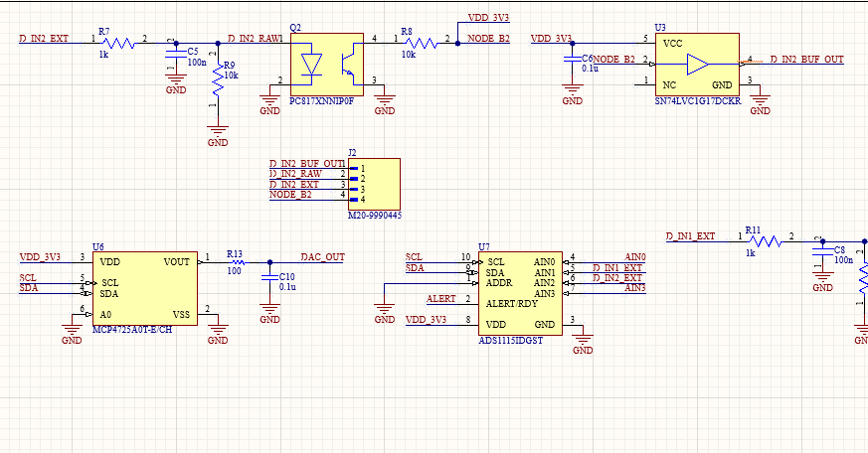Select GND symbol beneath capacitor C5
This screenshot has height=453, width=868.
pos(176,84)
